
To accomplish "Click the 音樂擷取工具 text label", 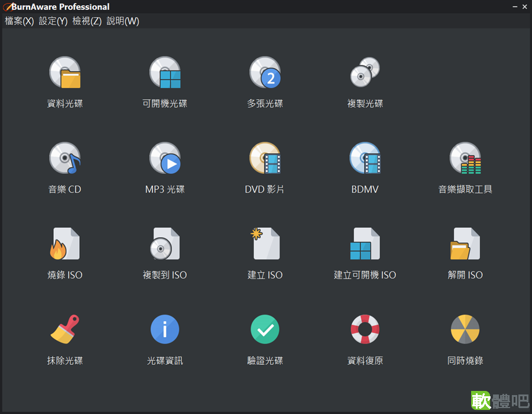I will click(x=465, y=189).
